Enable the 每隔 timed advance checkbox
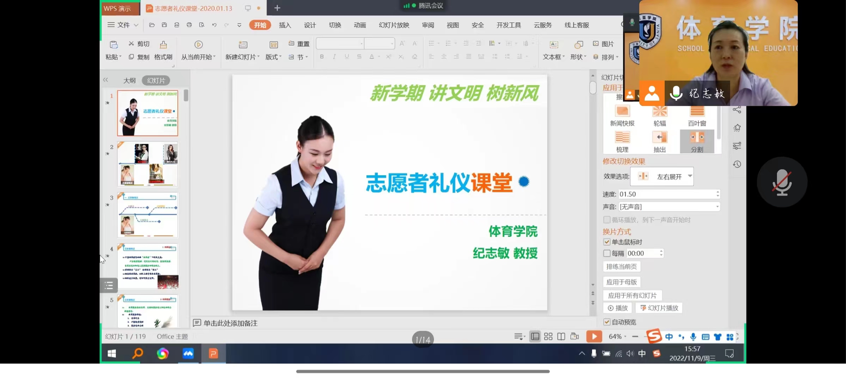 coord(607,253)
